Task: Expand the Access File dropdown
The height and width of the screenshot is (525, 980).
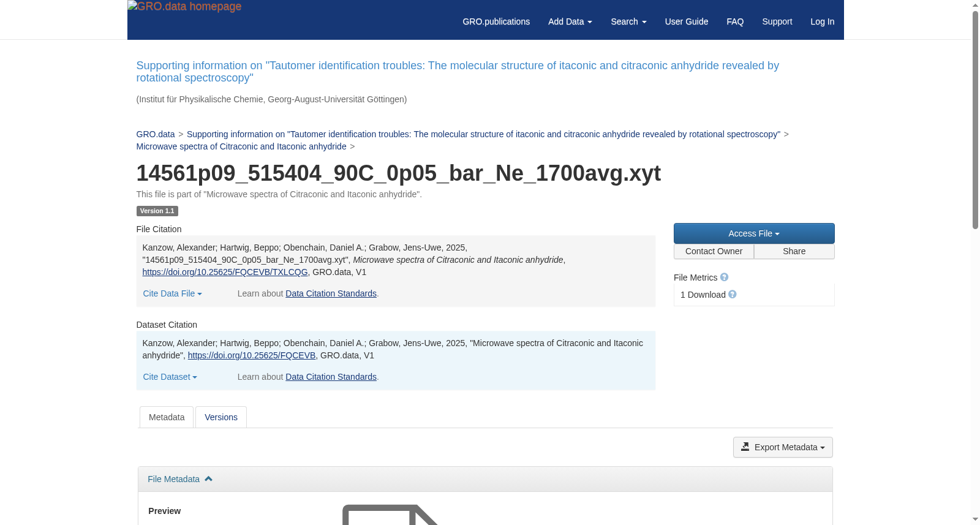Action: pos(754,233)
